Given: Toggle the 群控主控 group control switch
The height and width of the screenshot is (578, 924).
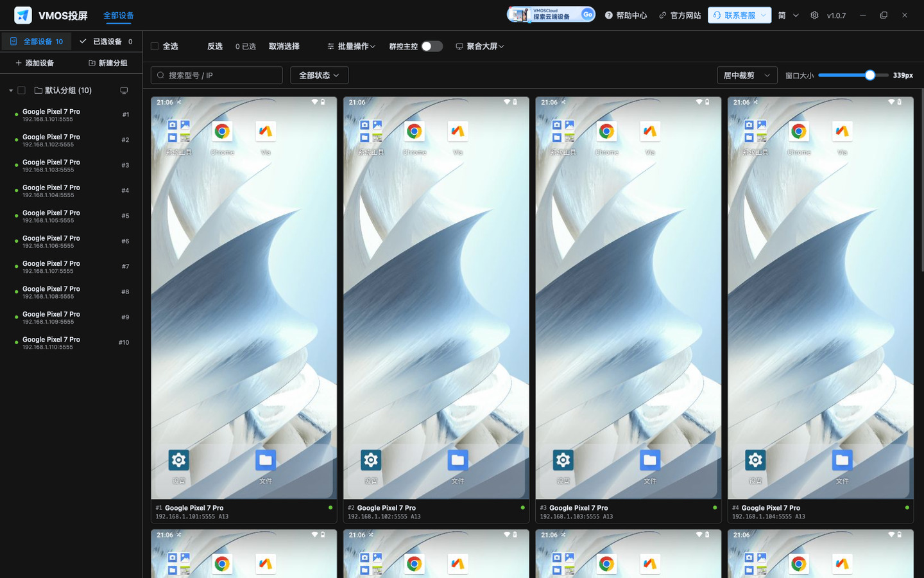Looking at the screenshot, I should pos(432,46).
